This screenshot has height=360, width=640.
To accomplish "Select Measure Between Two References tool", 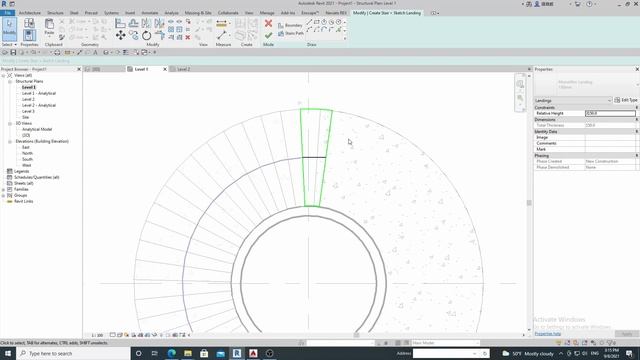I will [222, 36].
